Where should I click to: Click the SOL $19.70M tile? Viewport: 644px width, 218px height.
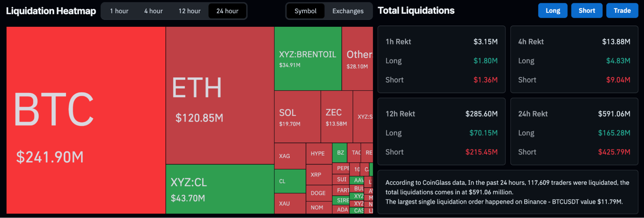[x=297, y=117]
